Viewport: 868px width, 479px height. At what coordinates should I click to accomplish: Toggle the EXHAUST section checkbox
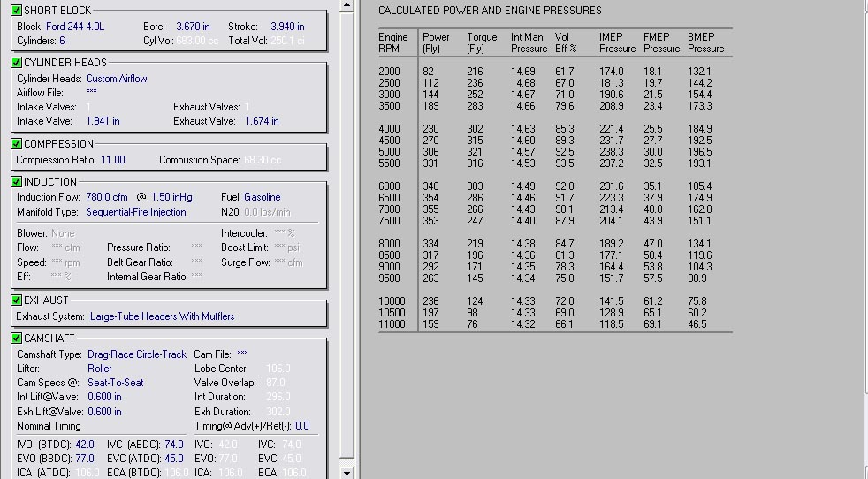pyautogui.click(x=16, y=300)
